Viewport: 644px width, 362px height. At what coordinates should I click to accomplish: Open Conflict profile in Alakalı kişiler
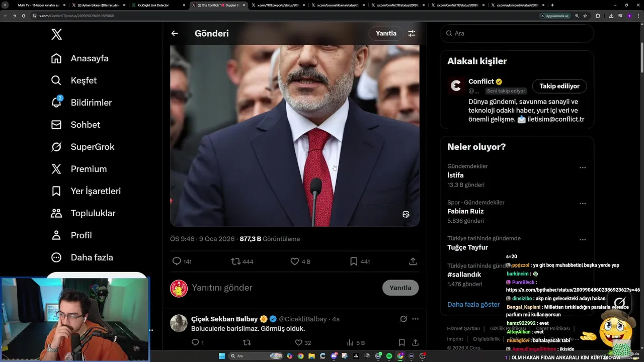481,81
